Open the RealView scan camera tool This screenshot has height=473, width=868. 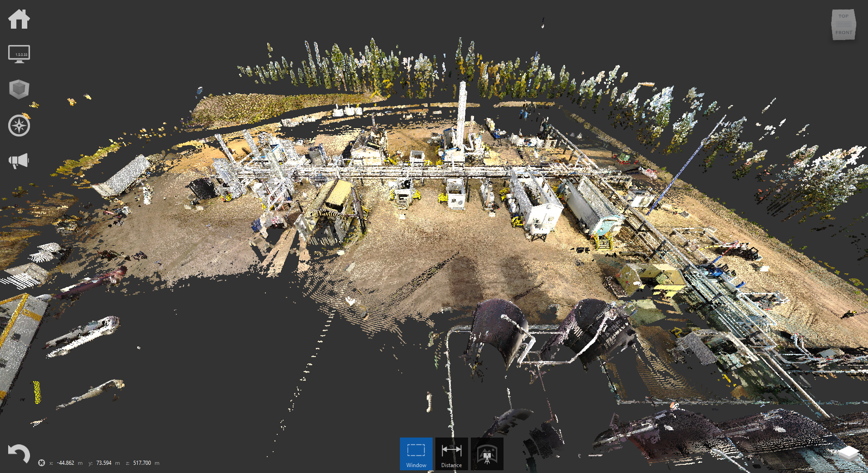pyautogui.click(x=487, y=454)
